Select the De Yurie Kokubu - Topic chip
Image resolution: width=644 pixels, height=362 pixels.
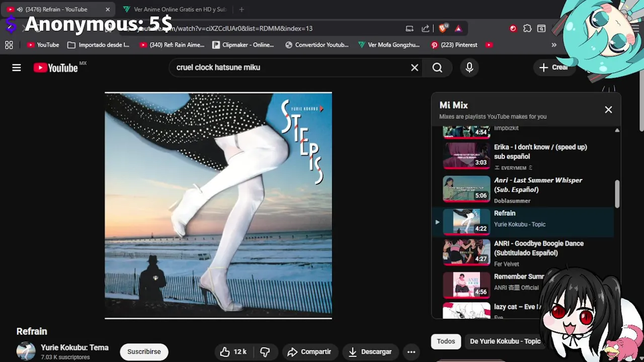click(505, 341)
